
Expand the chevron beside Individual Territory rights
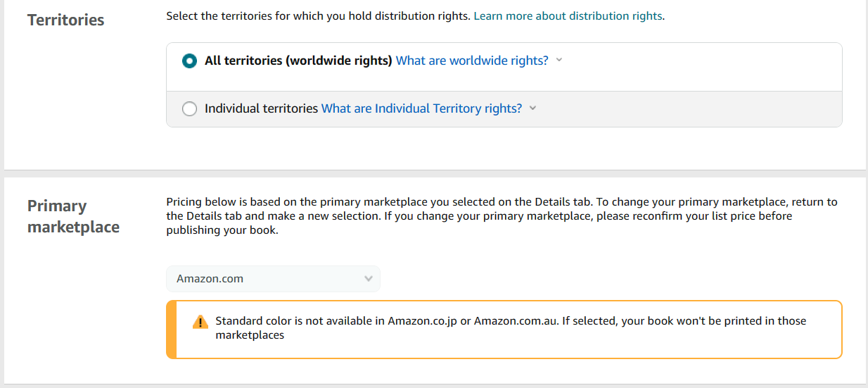pyautogui.click(x=532, y=108)
